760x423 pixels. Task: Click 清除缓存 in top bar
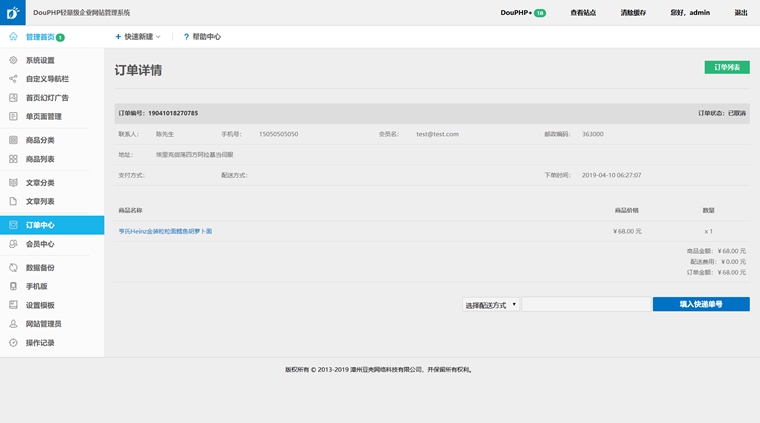(634, 13)
